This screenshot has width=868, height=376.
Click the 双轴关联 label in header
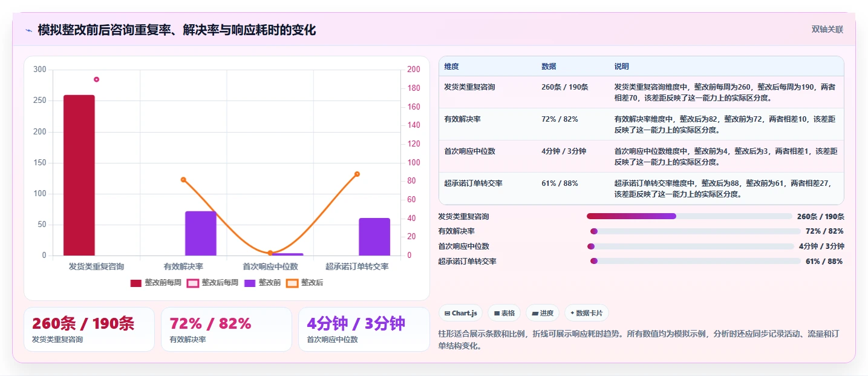(x=827, y=29)
